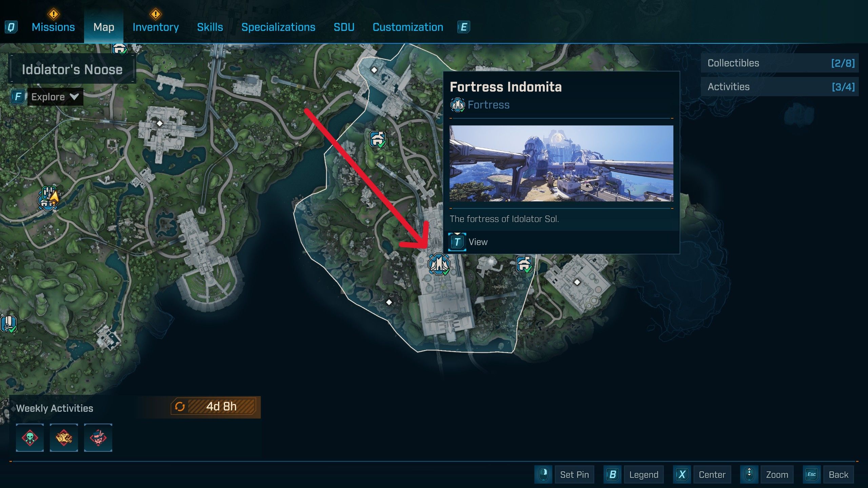Switch to the Skills tab

click(x=210, y=27)
